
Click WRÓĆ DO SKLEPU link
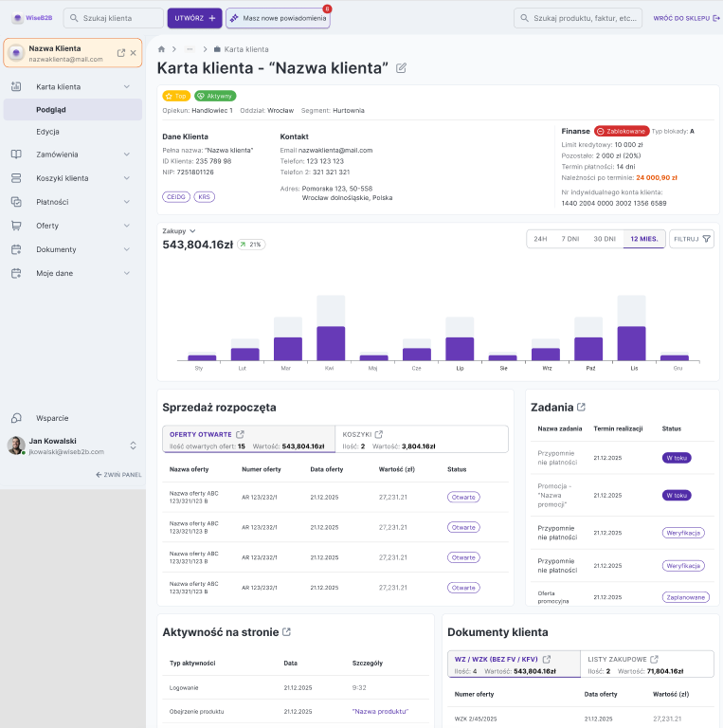tap(686, 18)
